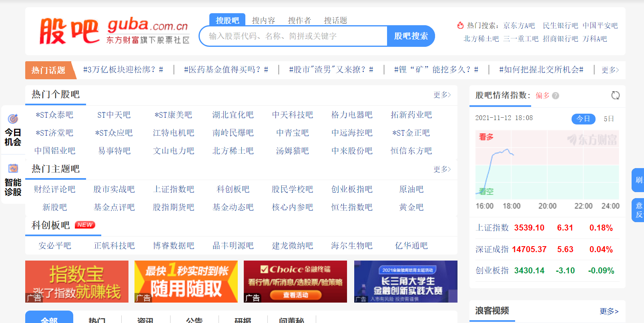Open the 格力电器吧 link
This screenshot has height=323, width=644.
(x=352, y=115)
